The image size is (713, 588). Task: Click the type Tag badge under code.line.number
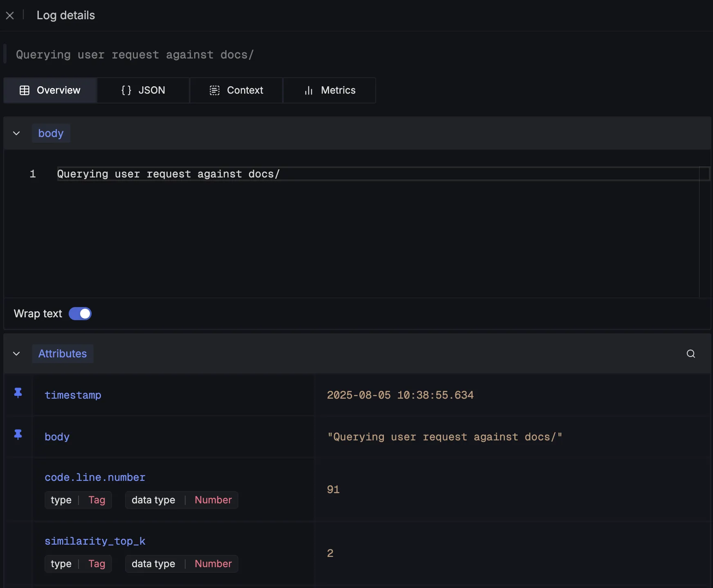[78, 500]
